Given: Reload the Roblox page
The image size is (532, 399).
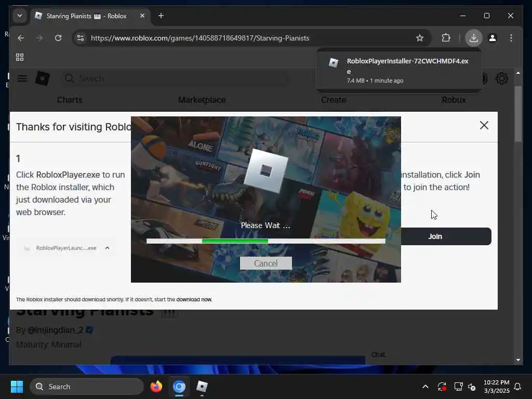Looking at the screenshot, I should pyautogui.click(x=58, y=38).
